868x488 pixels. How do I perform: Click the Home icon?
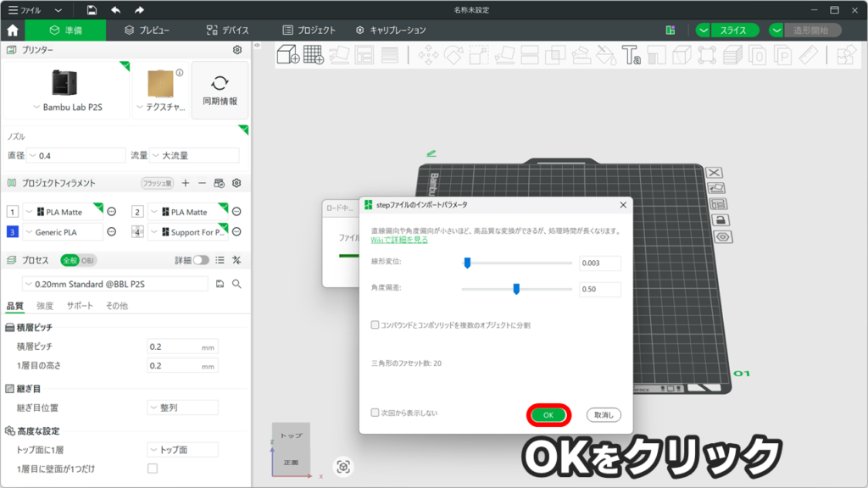point(13,30)
